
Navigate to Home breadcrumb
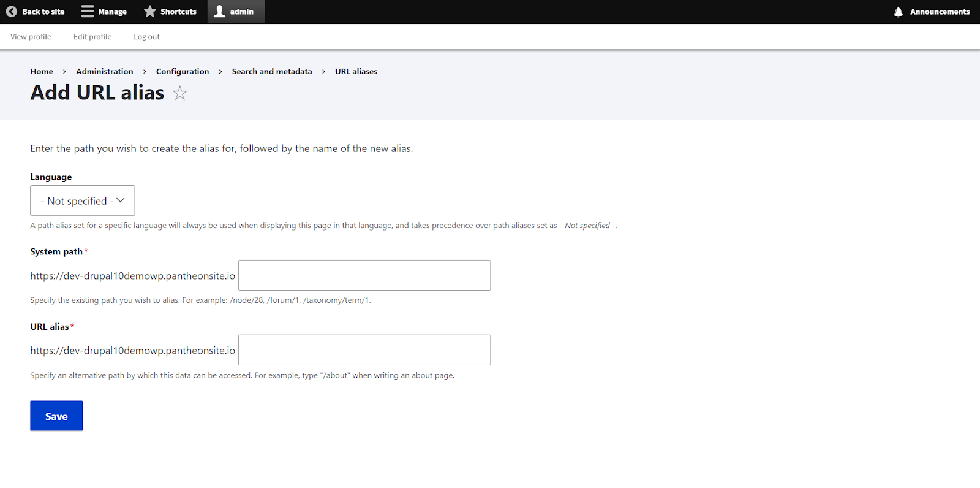pyautogui.click(x=42, y=72)
